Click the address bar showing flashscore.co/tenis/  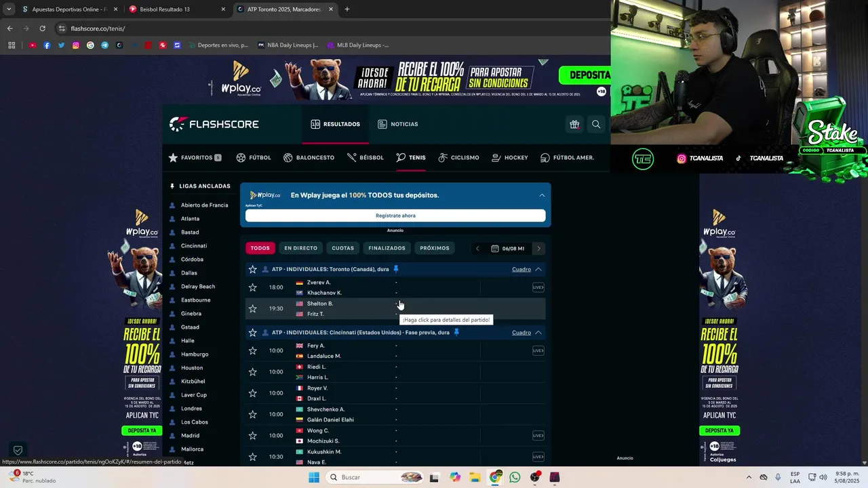point(325,28)
